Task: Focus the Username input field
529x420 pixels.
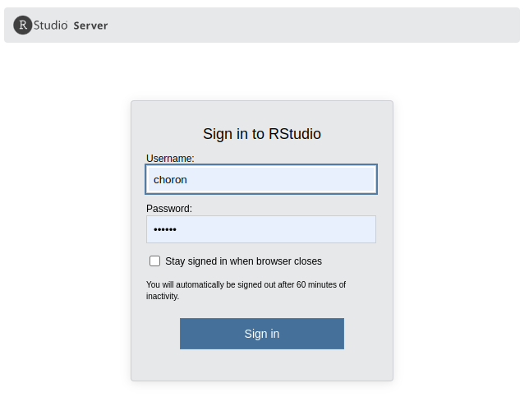Action: click(261, 179)
